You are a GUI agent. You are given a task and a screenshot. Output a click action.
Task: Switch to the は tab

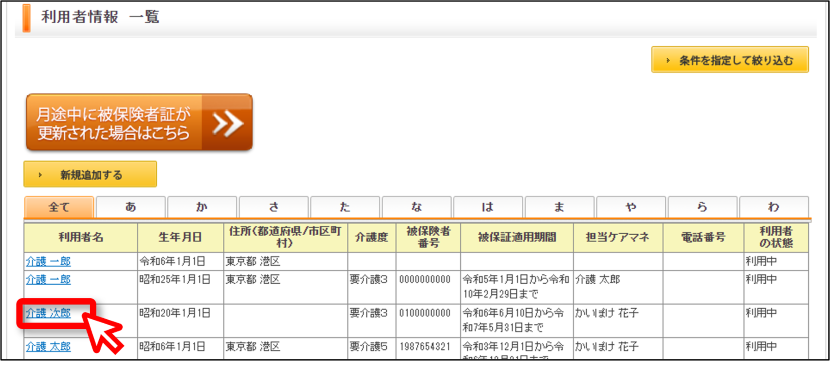(488, 207)
